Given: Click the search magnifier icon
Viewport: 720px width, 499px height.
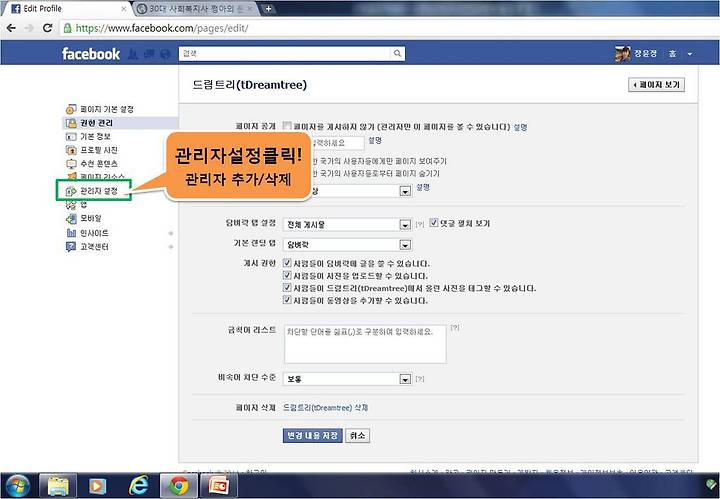Looking at the screenshot, I should [x=397, y=53].
